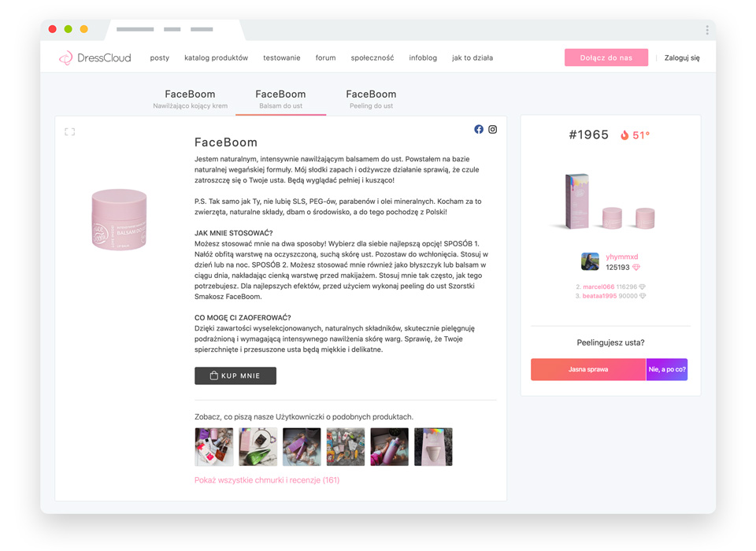The image size is (756, 551).
Task: Open the Zaloguj się link
Action: click(x=682, y=57)
